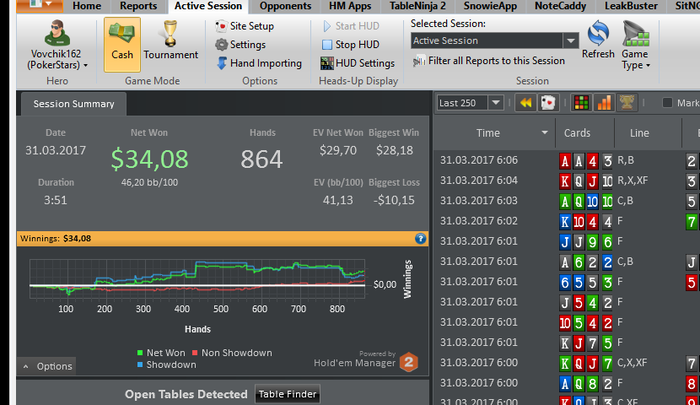700x405 pixels.
Task: Open the LeakBuster tab
Action: [x=631, y=6]
